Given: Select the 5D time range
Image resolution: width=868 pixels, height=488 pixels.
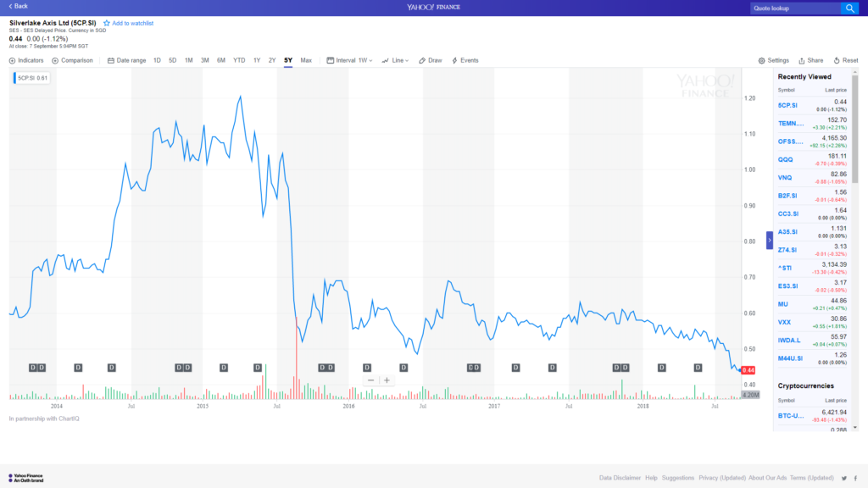Looking at the screenshot, I should click(173, 60).
